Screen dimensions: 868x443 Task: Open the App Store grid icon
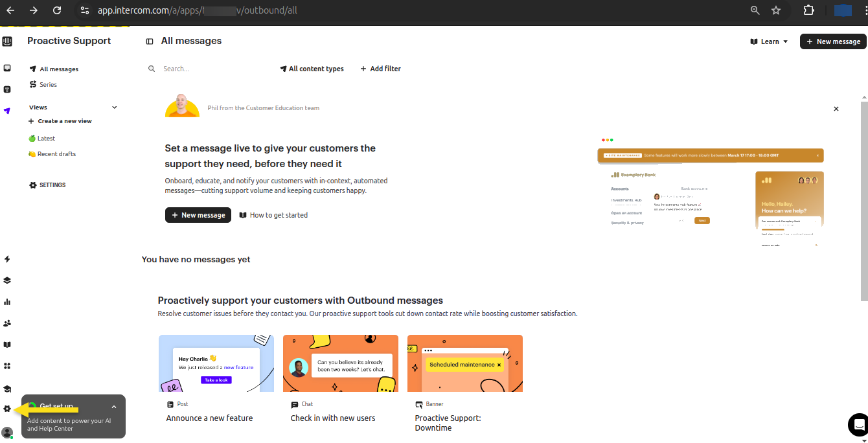[x=7, y=366]
